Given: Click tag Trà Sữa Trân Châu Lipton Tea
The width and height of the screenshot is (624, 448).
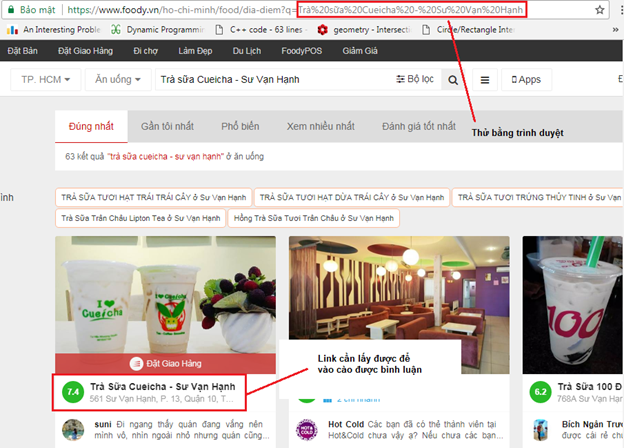Looking at the screenshot, I should click(x=140, y=218).
